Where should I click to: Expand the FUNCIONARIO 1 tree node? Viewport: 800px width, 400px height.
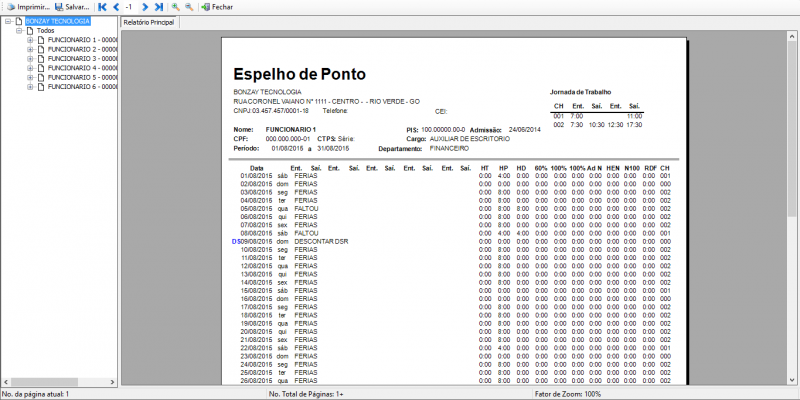(30, 40)
